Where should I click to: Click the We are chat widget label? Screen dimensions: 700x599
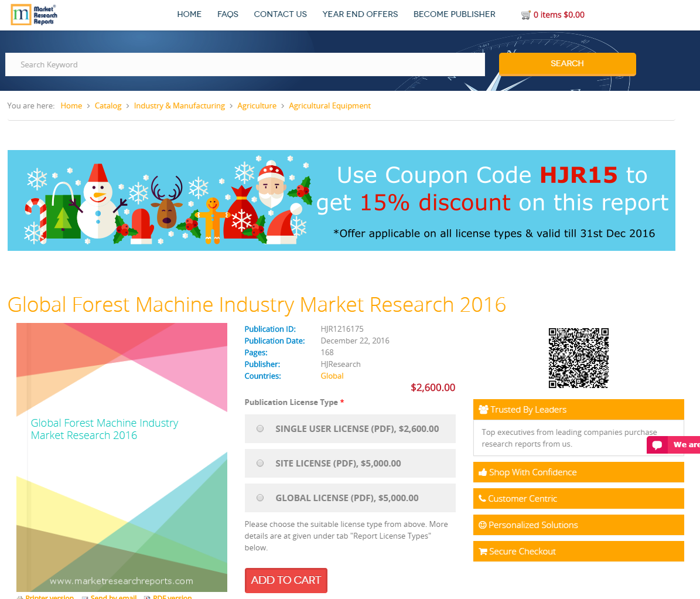point(686,445)
